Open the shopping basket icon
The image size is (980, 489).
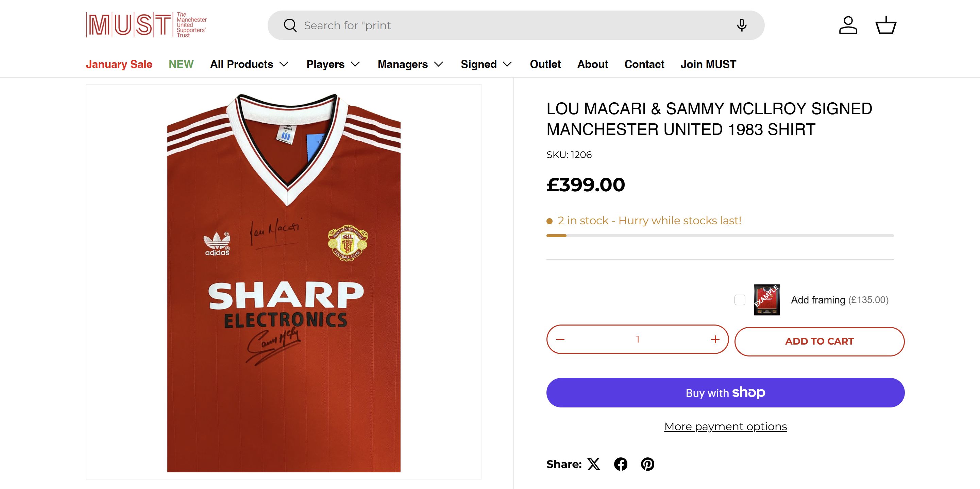pyautogui.click(x=886, y=25)
